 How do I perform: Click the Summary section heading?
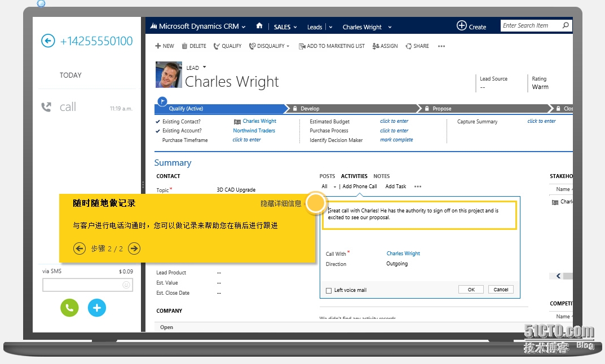click(173, 163)
